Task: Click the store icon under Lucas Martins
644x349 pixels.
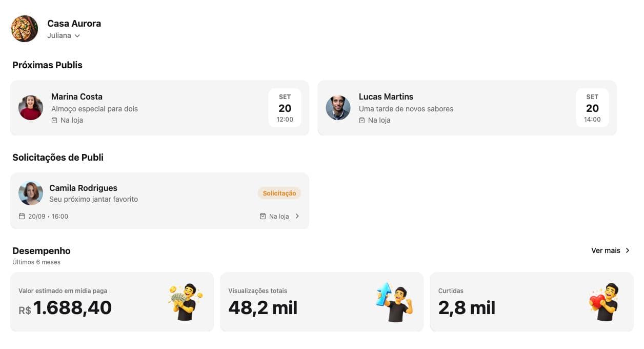Action: click(x=362, y=120)
